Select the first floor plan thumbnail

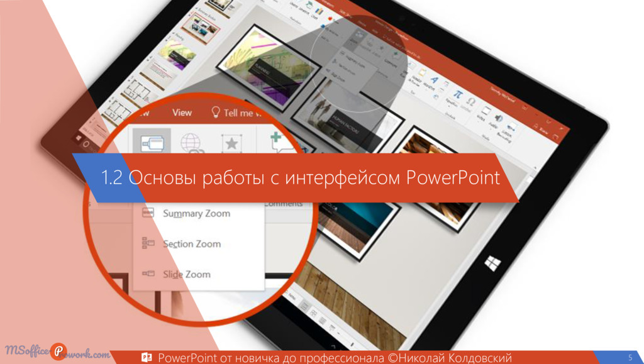141,93
